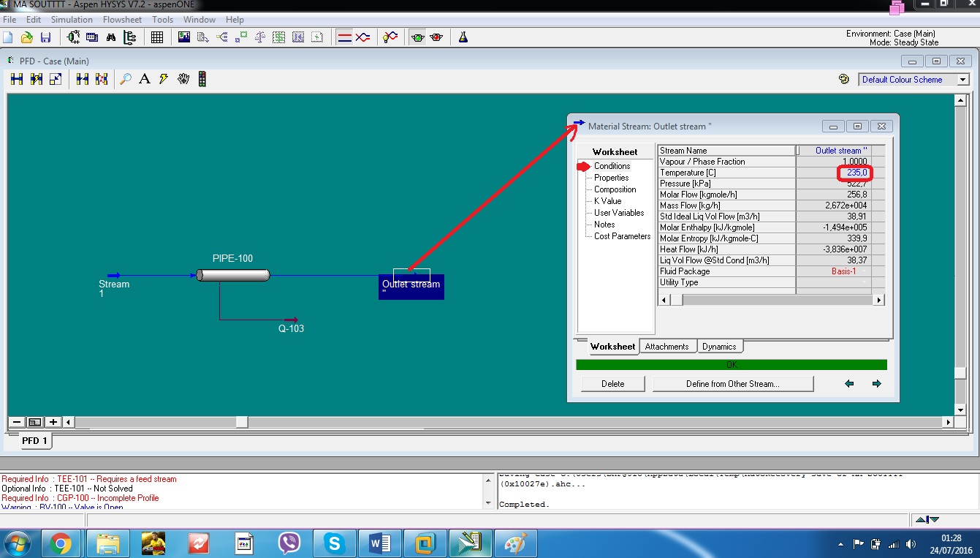Image resolution: width=980 pixels, height=558 pixels.
Task: Open Skype from the taskbar
Action: pyautogui.click(x=335, y=543)
